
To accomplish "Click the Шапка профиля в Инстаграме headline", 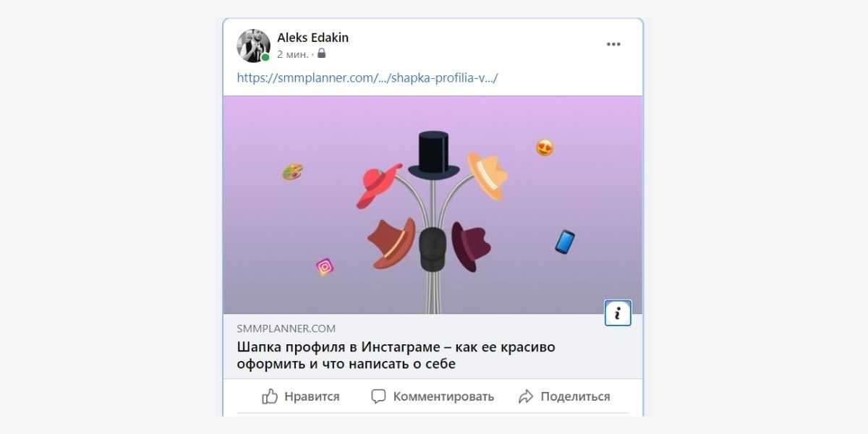I will pos(396,355).
